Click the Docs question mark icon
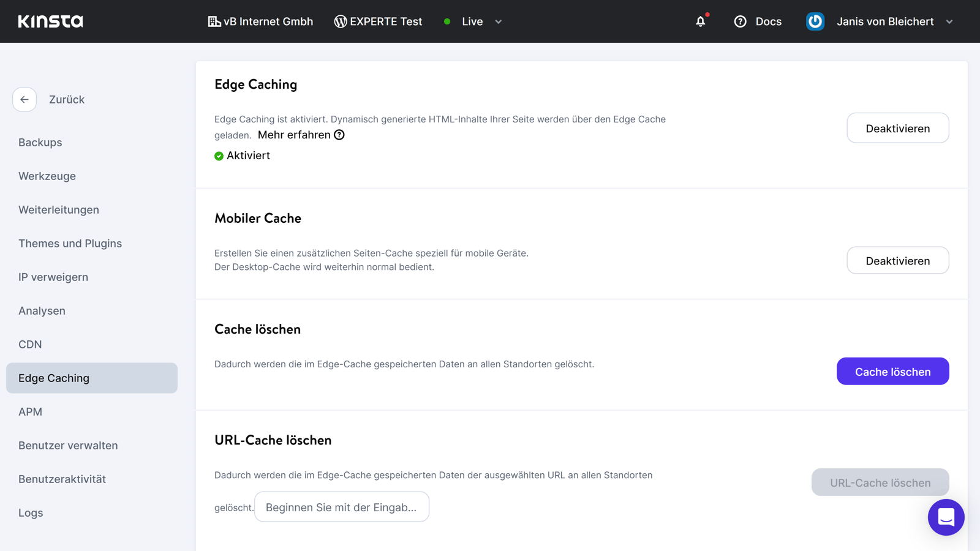The image size is (980, 551). [x=740, y=21]
